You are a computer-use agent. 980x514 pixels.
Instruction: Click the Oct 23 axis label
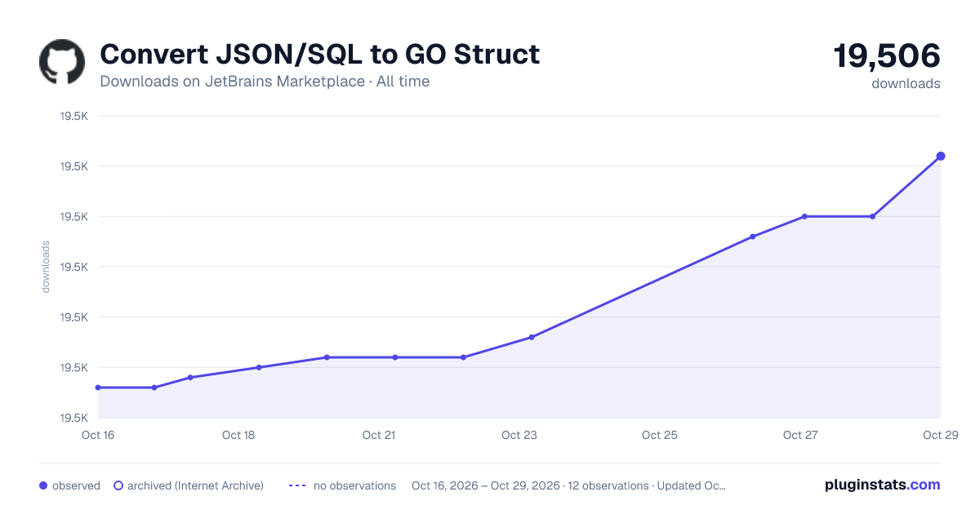click(519, 435)
